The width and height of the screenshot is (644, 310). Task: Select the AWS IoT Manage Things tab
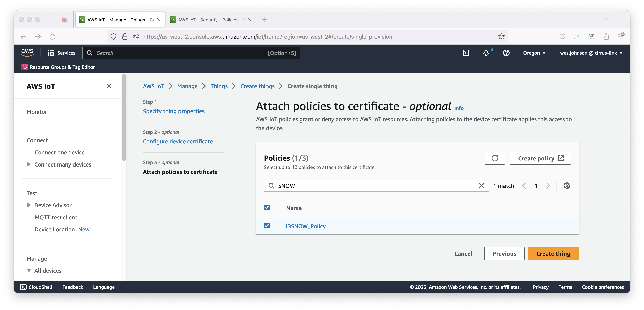pos(120,20)
